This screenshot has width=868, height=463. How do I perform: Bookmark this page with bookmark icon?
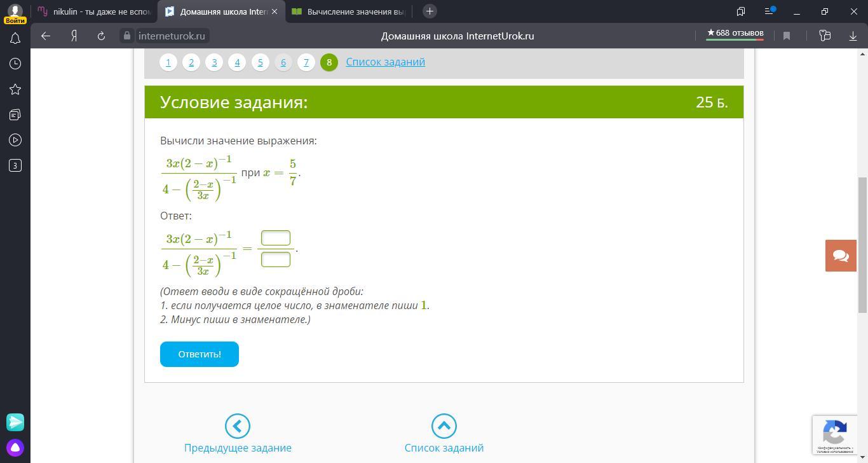tap(787, 36)
